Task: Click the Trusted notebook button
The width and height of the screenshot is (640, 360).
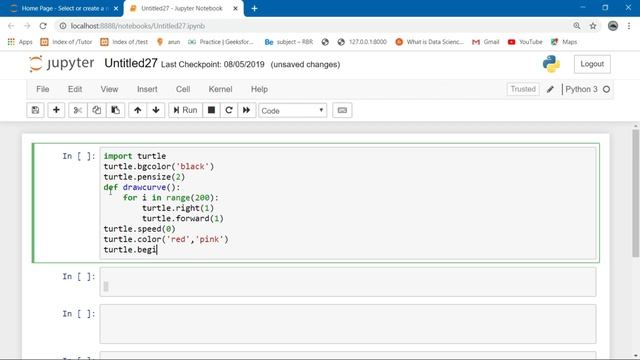Action: (x=523, y=89)
